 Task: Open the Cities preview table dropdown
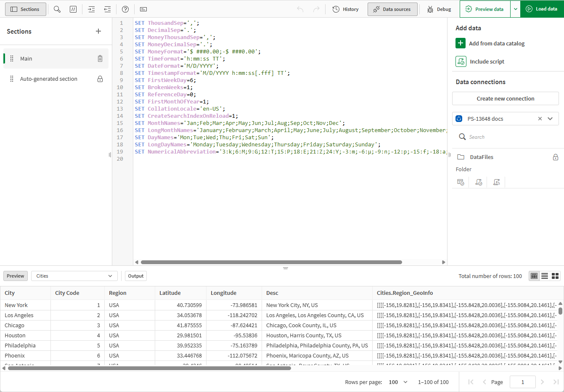coord(74,276)
